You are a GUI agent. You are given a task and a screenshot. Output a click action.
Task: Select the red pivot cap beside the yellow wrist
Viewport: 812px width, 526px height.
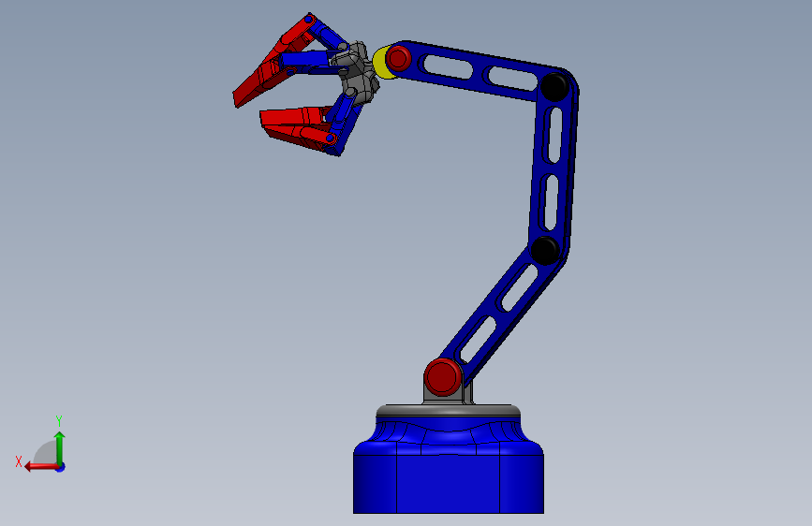pyautogui.click(x=398, y=59)
